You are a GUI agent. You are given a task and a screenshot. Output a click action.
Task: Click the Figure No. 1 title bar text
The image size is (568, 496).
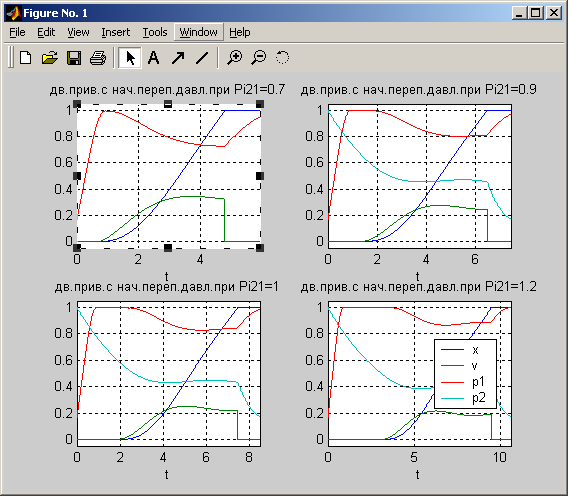point(55,13)
